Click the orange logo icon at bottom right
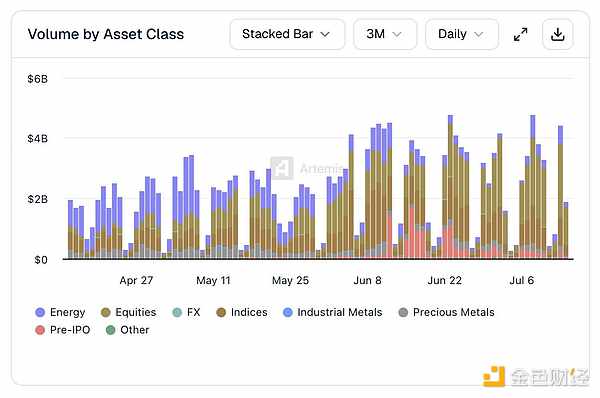 pos(494,376)
